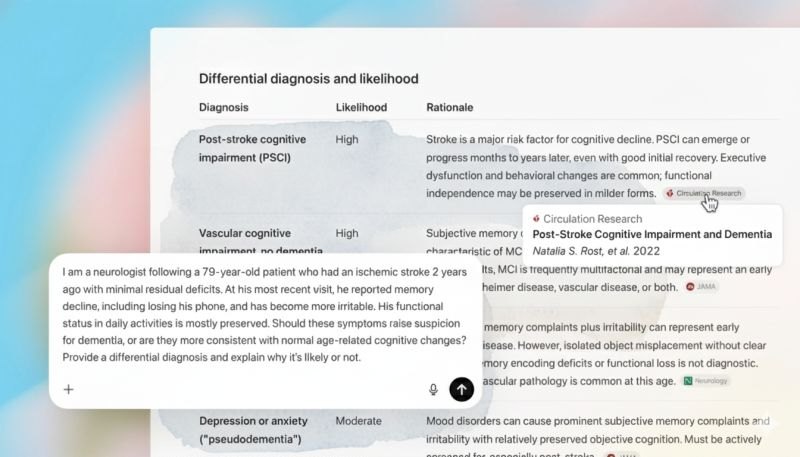800x457 pixels.
Task: Select the 'Depression or anxiety' diagnosis cell
Action: click(254, 430)
